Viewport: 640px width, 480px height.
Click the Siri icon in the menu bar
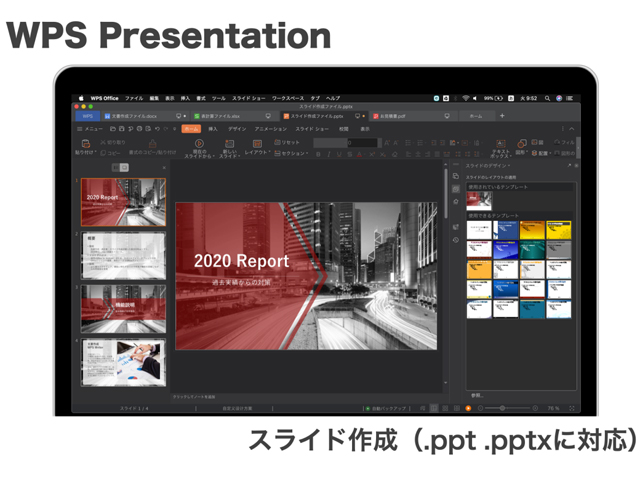coord(559,98)
